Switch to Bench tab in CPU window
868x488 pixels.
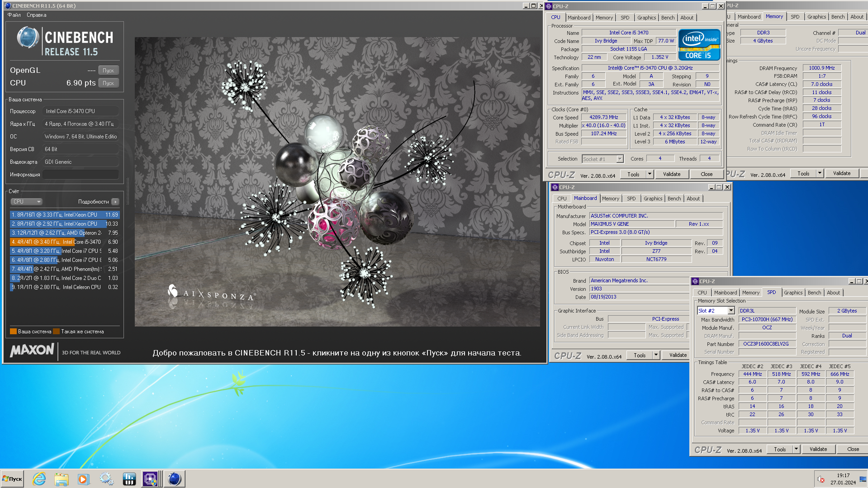coord(668,18)
